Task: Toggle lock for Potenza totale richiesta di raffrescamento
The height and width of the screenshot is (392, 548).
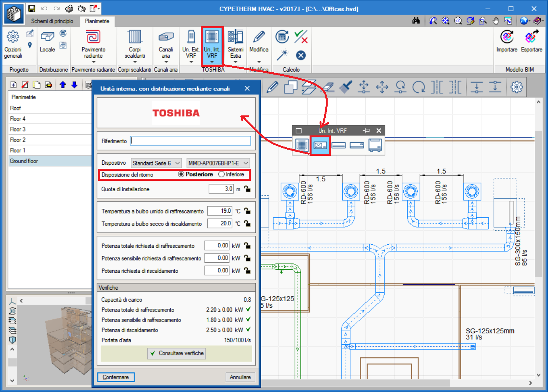Action: 247,245
